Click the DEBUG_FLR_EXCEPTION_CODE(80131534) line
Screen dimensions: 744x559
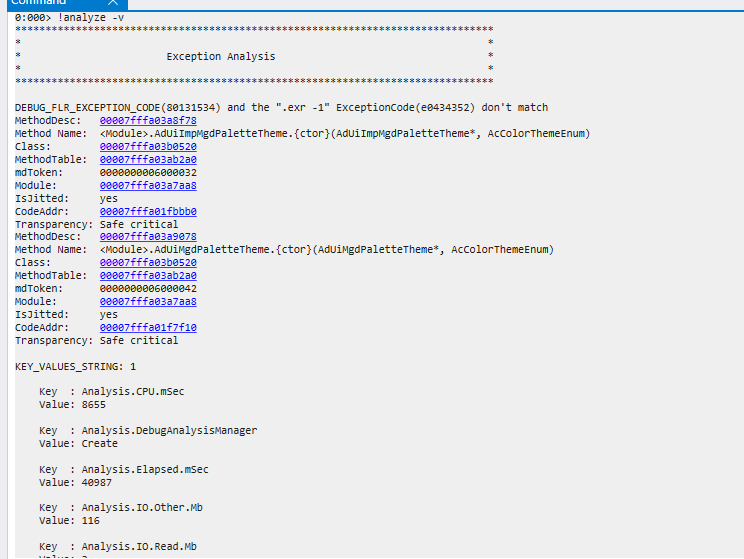pyautogui.click(x=281, y=108)
